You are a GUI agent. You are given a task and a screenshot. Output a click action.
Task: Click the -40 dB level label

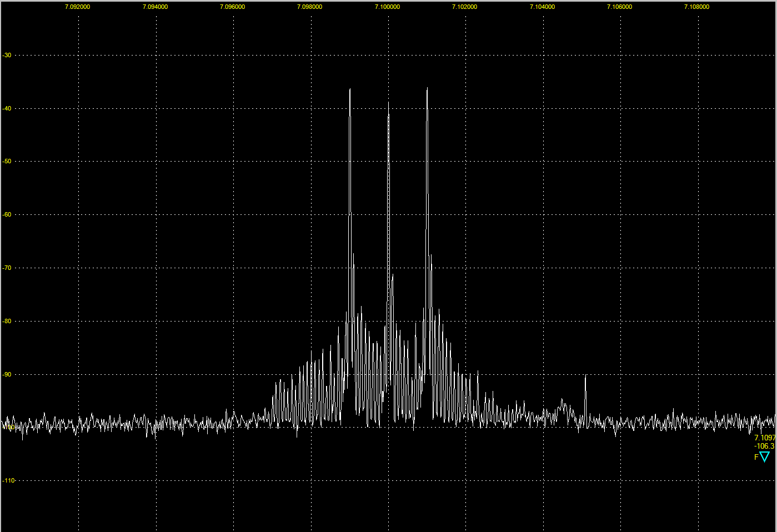coord(7,108)
